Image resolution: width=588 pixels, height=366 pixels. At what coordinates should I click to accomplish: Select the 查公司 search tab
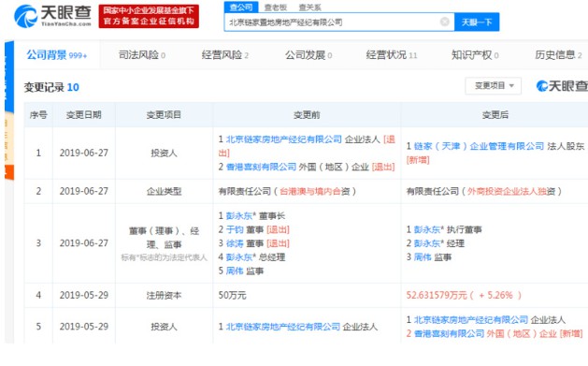241,7
